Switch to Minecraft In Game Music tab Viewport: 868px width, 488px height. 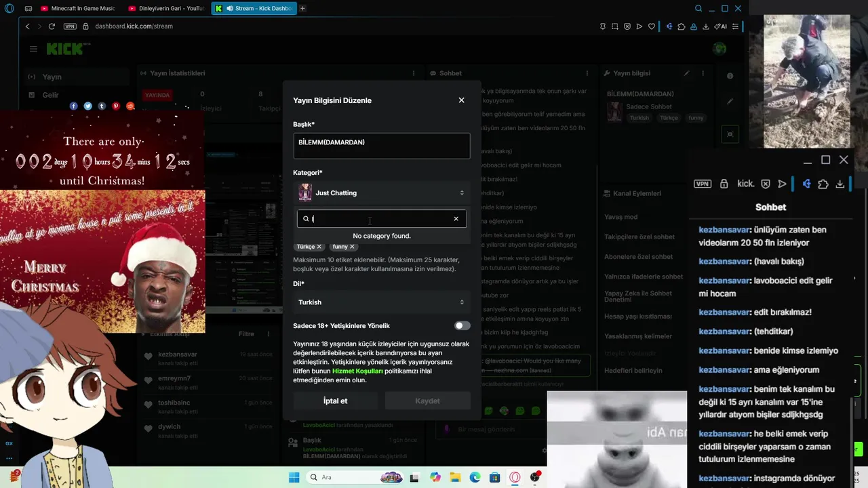(79, 8)
